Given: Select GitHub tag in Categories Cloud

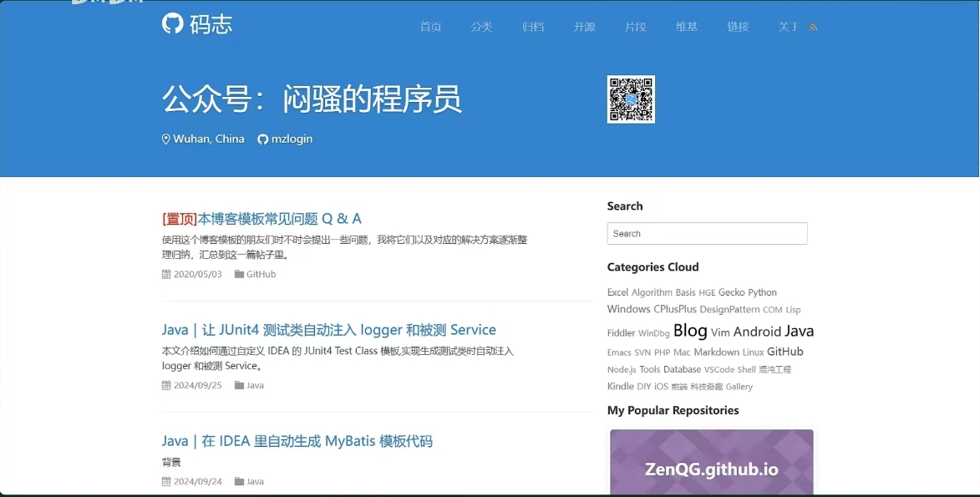Looking at the screenshot, I should coord(785,352).
